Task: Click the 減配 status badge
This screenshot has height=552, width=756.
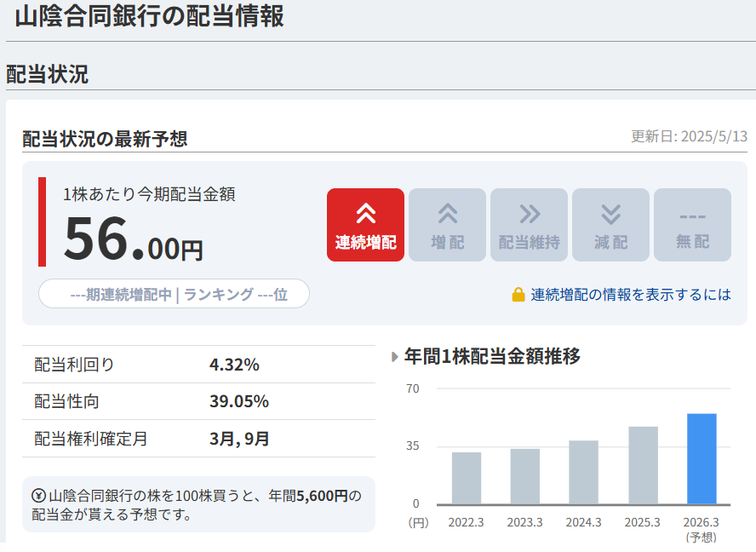Action: coord(611,225)
